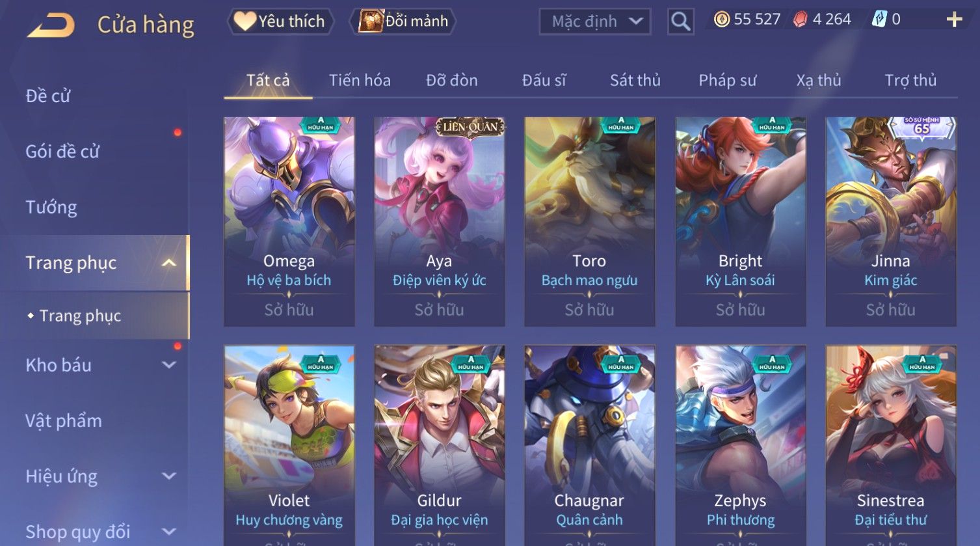Collapse the Trang phục sidebar section
This screenshot has width=980, height=546.
coord(168,263)
